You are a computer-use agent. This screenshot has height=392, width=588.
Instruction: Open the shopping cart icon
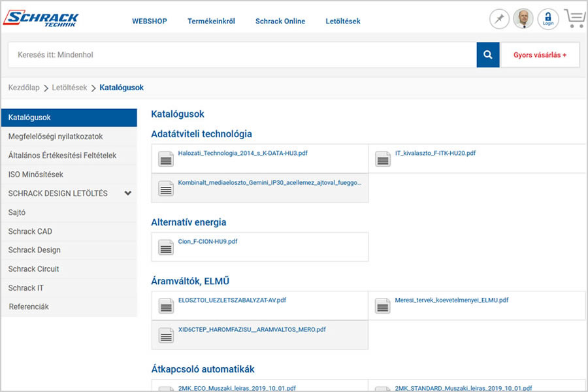[575, 18]
